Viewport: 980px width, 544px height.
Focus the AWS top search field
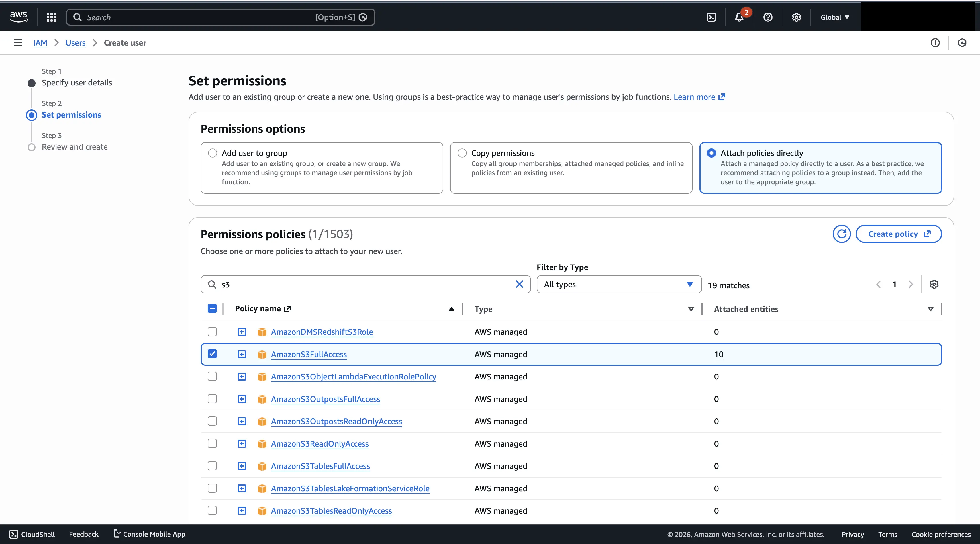pyautogui.click(x=220, y=17)
